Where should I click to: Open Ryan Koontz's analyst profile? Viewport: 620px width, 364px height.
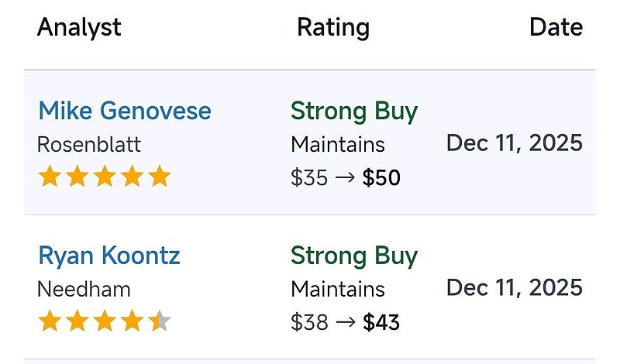108,256
